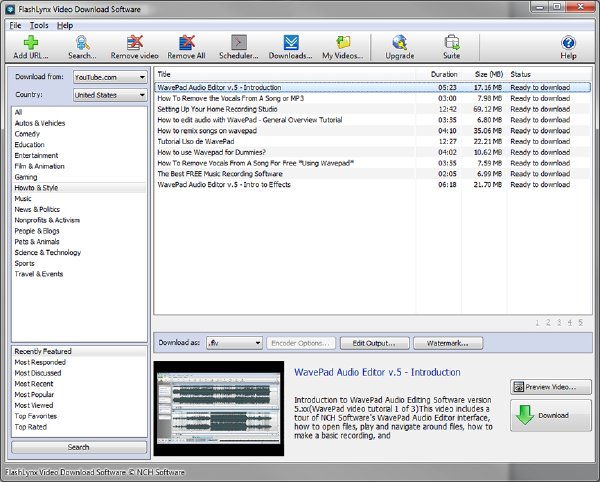Click the green Download button
600x482 pixels.
pos(551,415)
